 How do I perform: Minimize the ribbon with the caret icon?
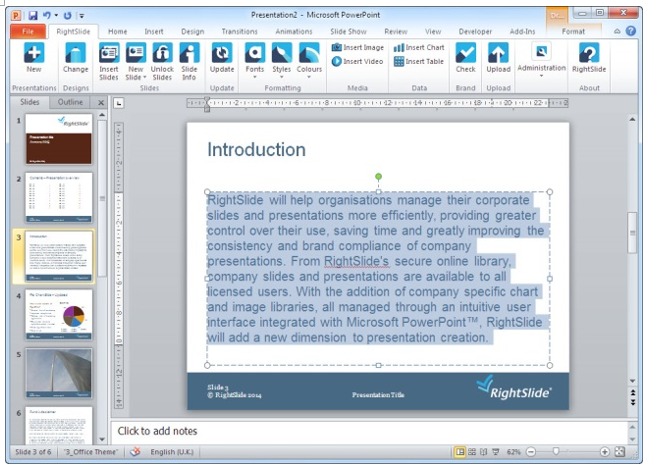(x=617, y=31)
